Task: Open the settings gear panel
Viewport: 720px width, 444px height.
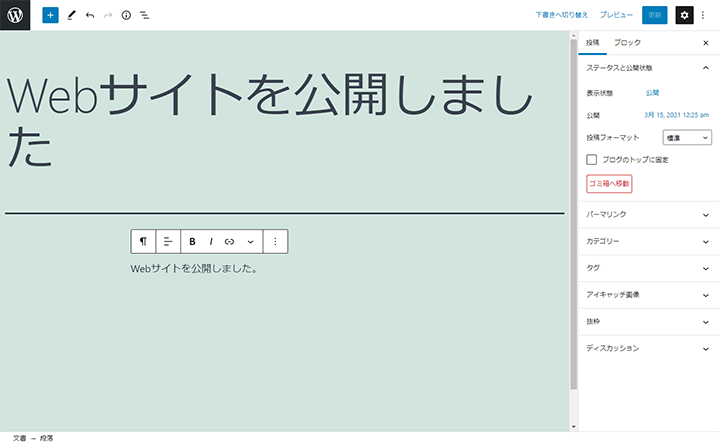Action: (x=684, y=15)
